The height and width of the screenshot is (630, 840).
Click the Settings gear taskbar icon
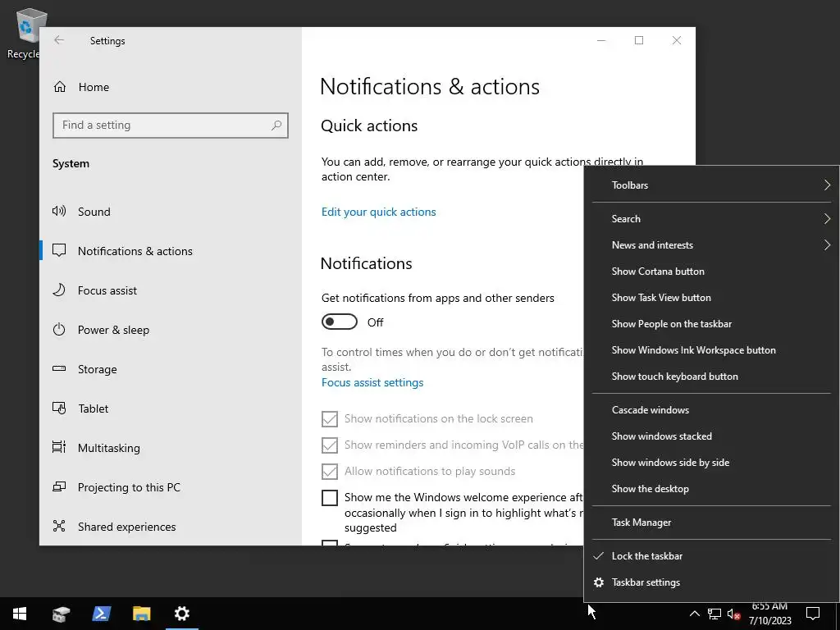click(x=182, y=614)
